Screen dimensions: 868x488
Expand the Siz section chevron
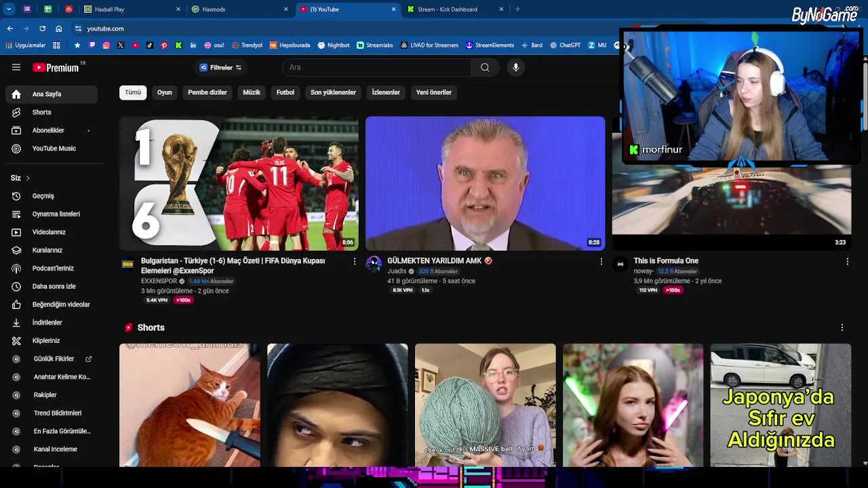(28, 178)
